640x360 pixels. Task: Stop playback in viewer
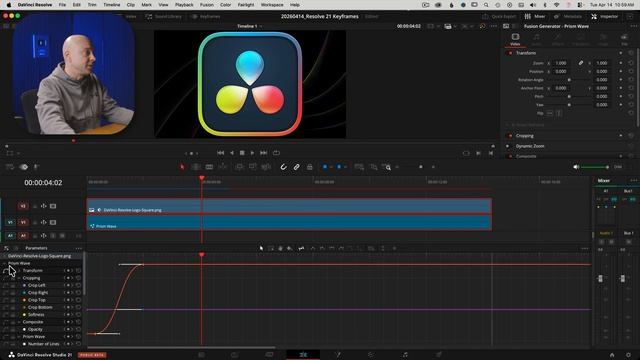click(242, 153)
